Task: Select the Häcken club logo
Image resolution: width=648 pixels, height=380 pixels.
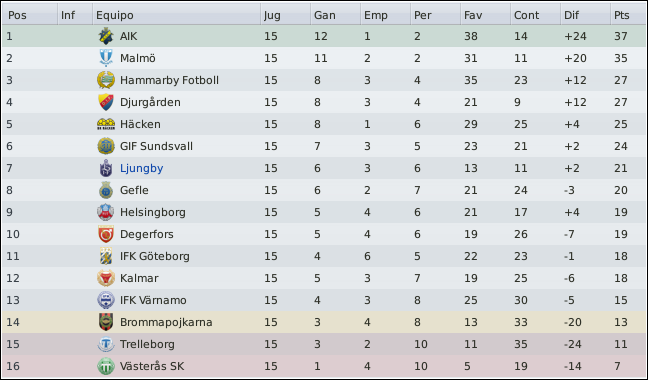Action: pos(106,124)
